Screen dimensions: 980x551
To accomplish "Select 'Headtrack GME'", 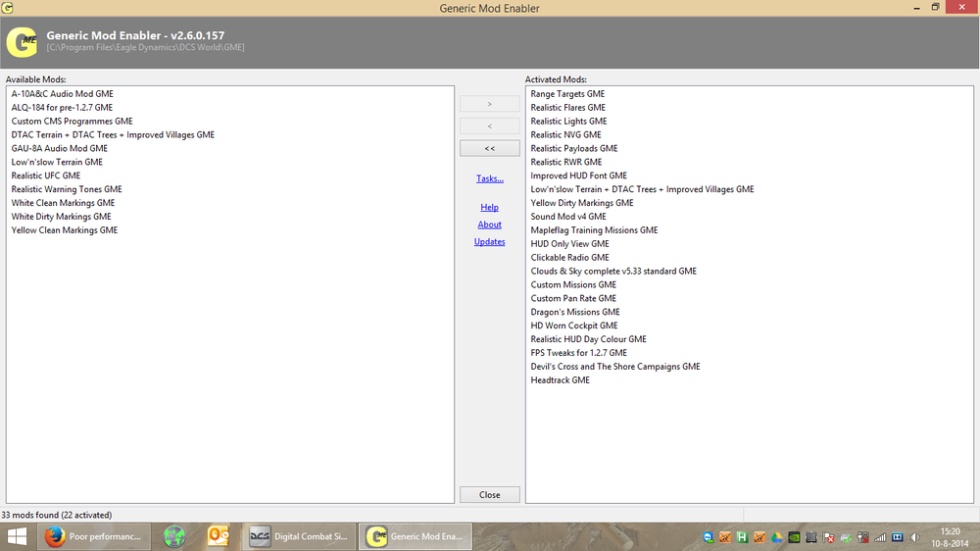I will 560,380.
